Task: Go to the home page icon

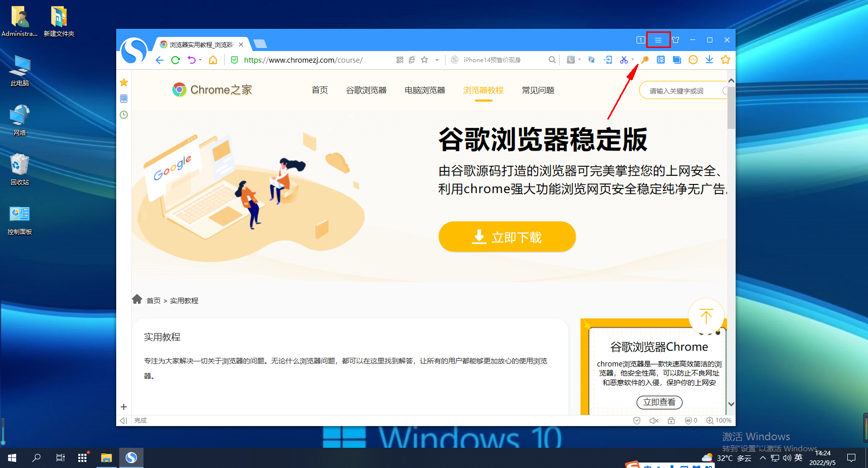Action: tap(213, 60)
